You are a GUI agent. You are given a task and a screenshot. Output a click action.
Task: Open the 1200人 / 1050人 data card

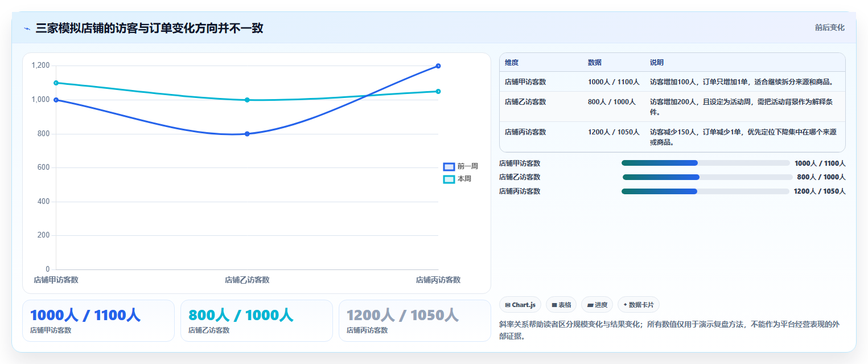click(x=415, y=321)
